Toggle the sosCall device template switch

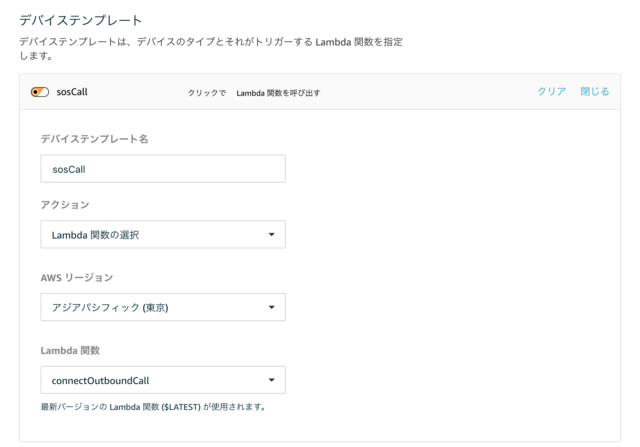(x=40, y=92)
